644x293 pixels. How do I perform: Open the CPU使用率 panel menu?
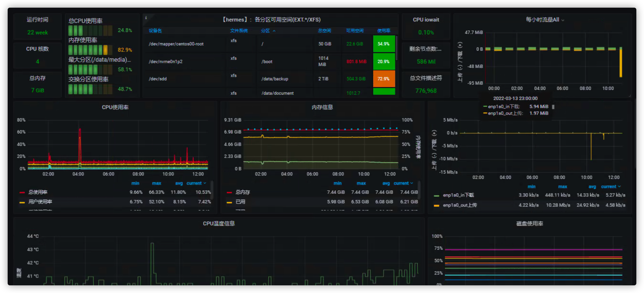(115, 107)
